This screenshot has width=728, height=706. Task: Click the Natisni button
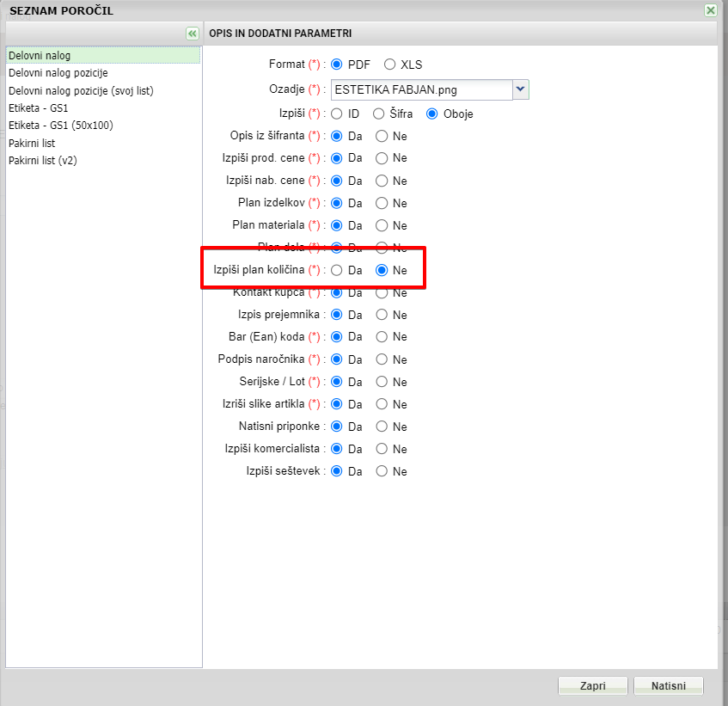pos(669,686)
